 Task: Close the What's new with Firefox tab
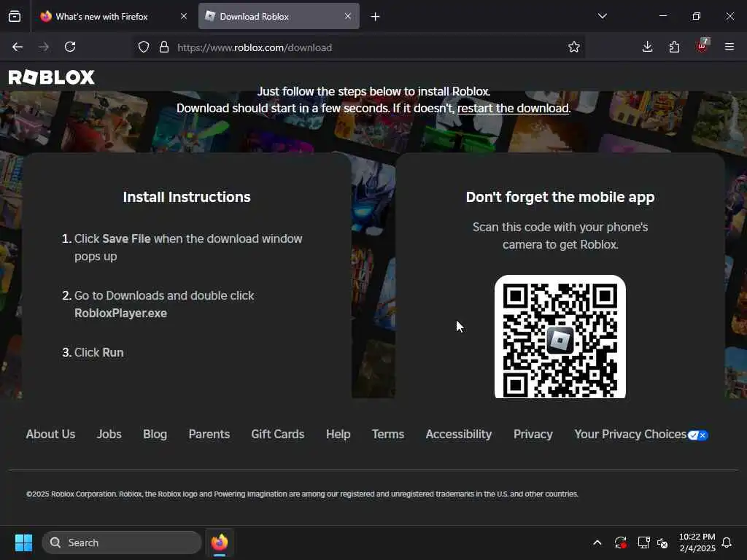coord(184,16)
